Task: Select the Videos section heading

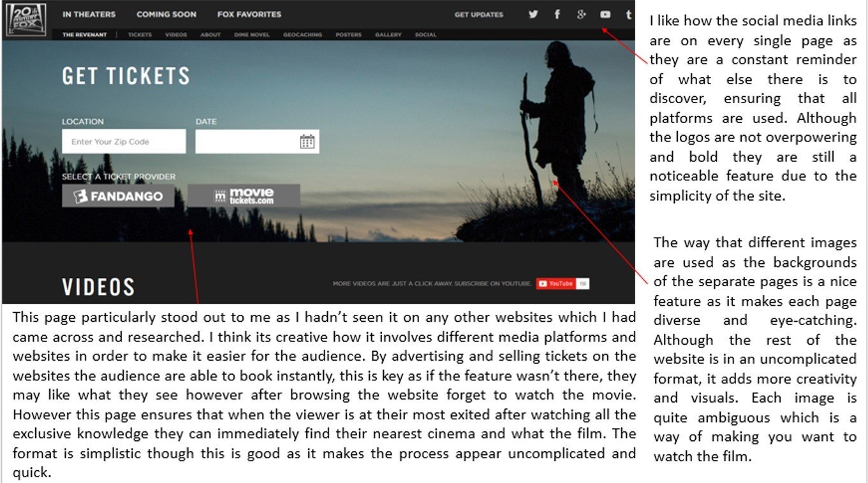Action: click(x=98, y=287)
